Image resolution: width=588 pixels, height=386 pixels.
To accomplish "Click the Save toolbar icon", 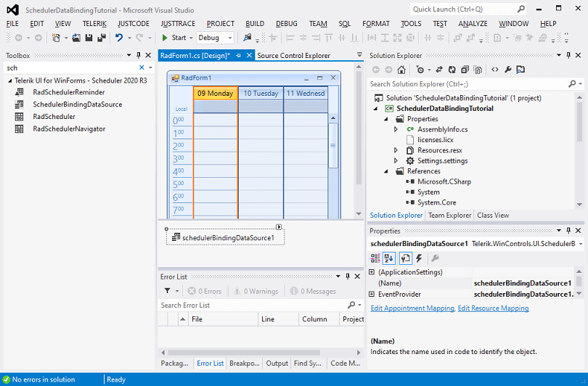I will coord(89,38).
